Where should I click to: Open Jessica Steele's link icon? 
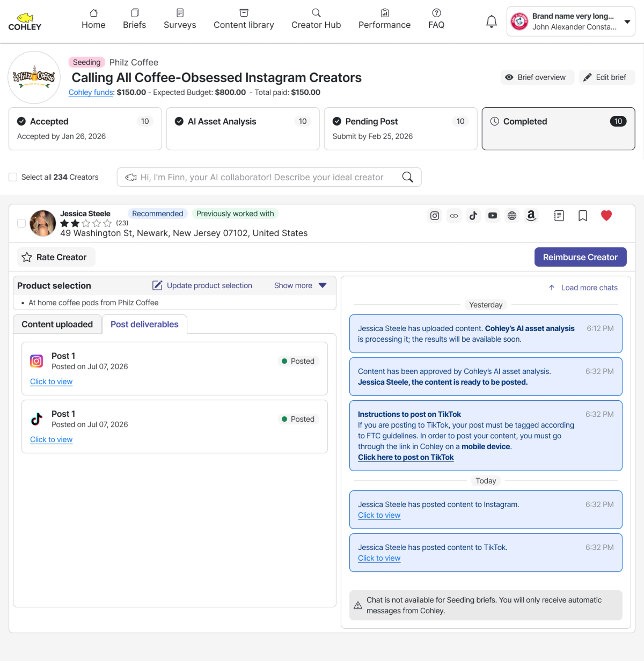point(454,216)
